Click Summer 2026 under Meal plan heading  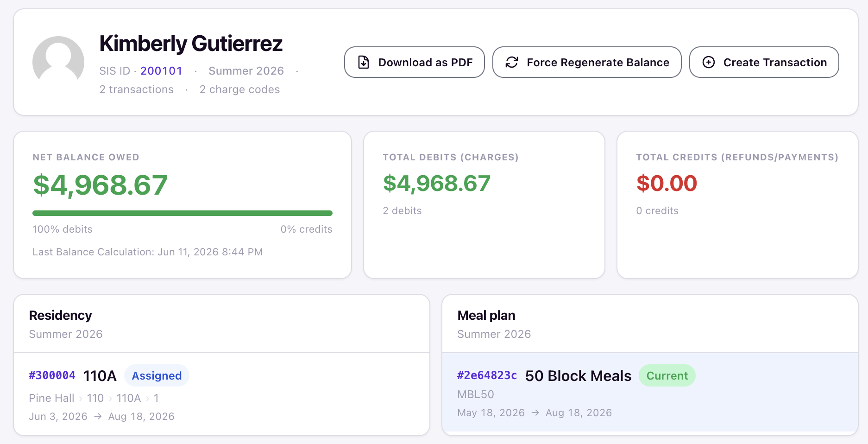click(494, 334)
